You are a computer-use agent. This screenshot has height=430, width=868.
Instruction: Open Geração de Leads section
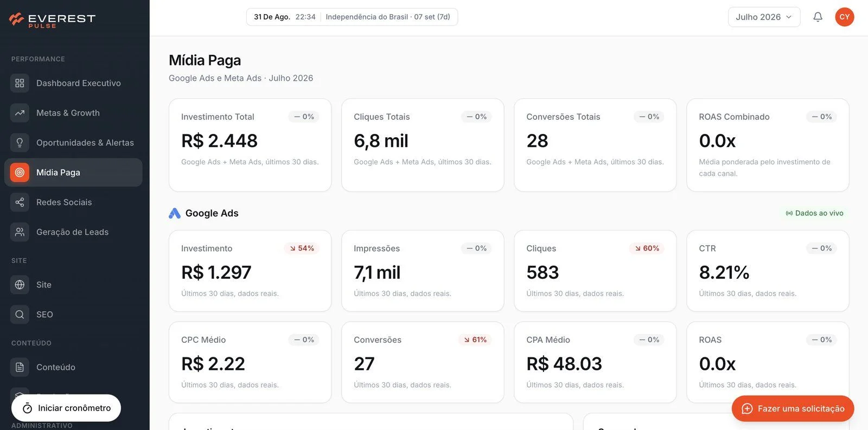point(73,232)
